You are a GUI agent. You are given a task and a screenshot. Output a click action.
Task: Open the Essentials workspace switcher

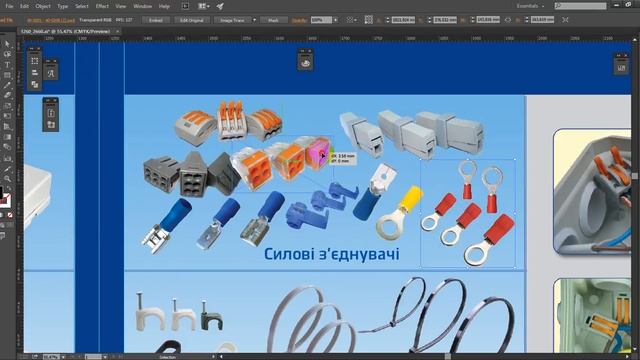click(531, 6)
